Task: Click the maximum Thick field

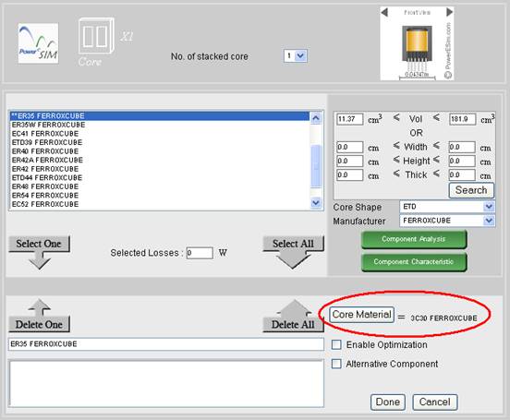Action: (462, 175)
